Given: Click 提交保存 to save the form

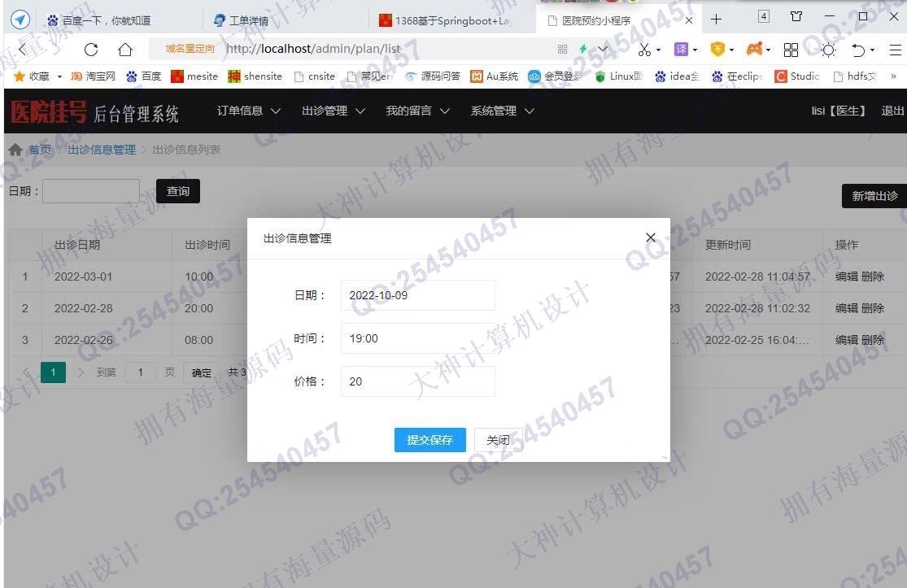Looking at the screenshot, I should pyautogui.click(x=430, y=440).
